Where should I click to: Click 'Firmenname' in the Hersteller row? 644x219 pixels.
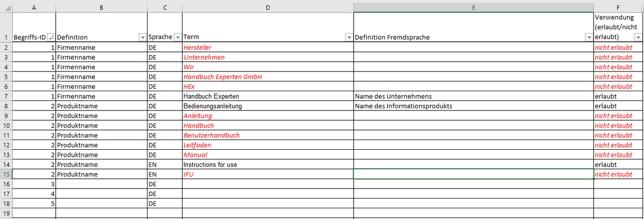pos(76,47)
